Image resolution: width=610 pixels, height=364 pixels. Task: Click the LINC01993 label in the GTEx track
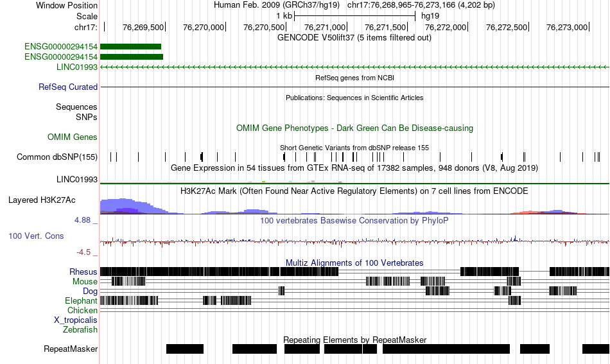click(76, 179)
